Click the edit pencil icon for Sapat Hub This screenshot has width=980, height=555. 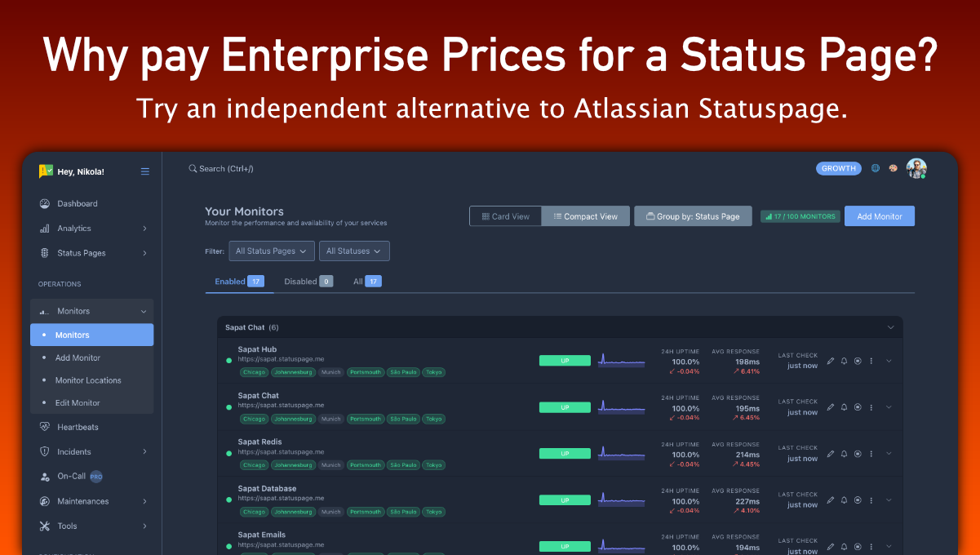click(x=831, y=361)
